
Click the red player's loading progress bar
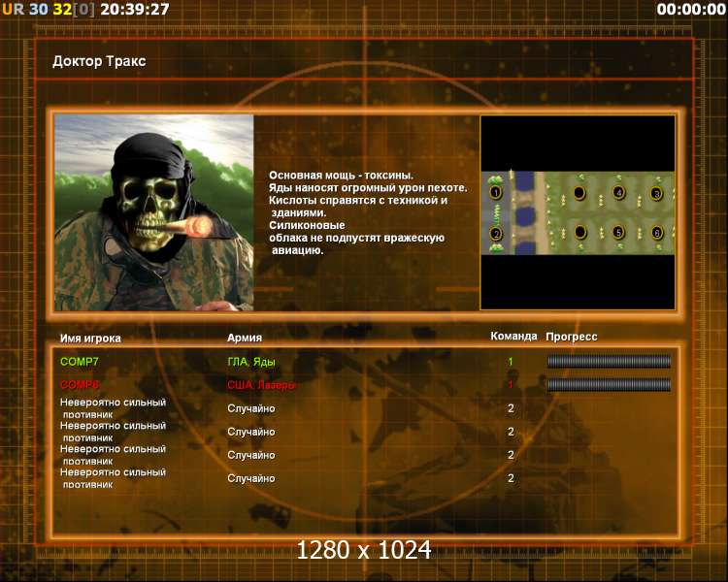[x=609, y=385]
